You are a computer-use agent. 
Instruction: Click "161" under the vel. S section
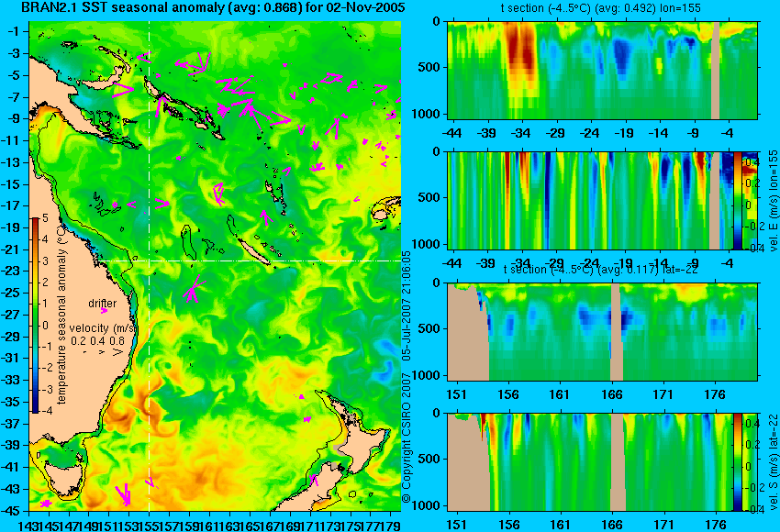(560, 525)
